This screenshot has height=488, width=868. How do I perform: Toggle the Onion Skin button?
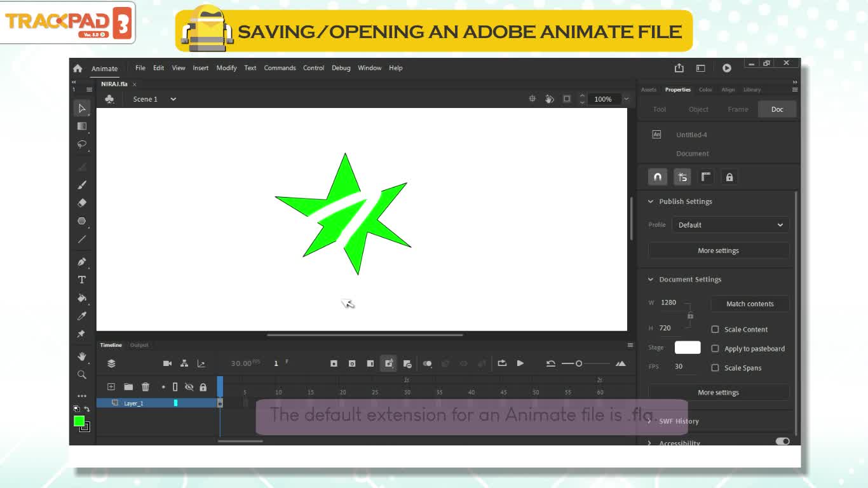(x=428, y=363)
